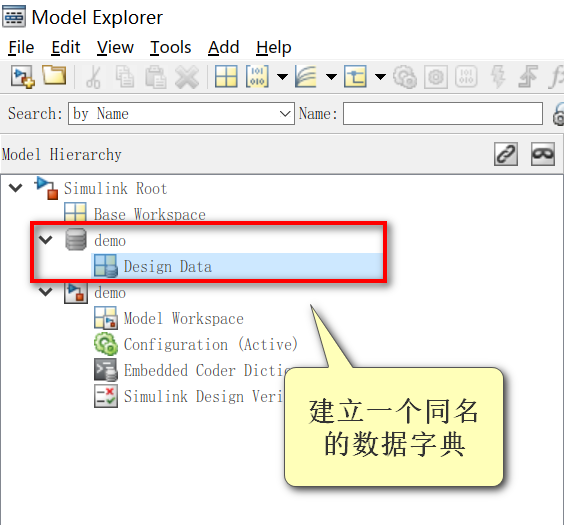Screen dimensions: 564x525
Task: Collapse the demo data dictionary node
Action: [x=46, y=239]
